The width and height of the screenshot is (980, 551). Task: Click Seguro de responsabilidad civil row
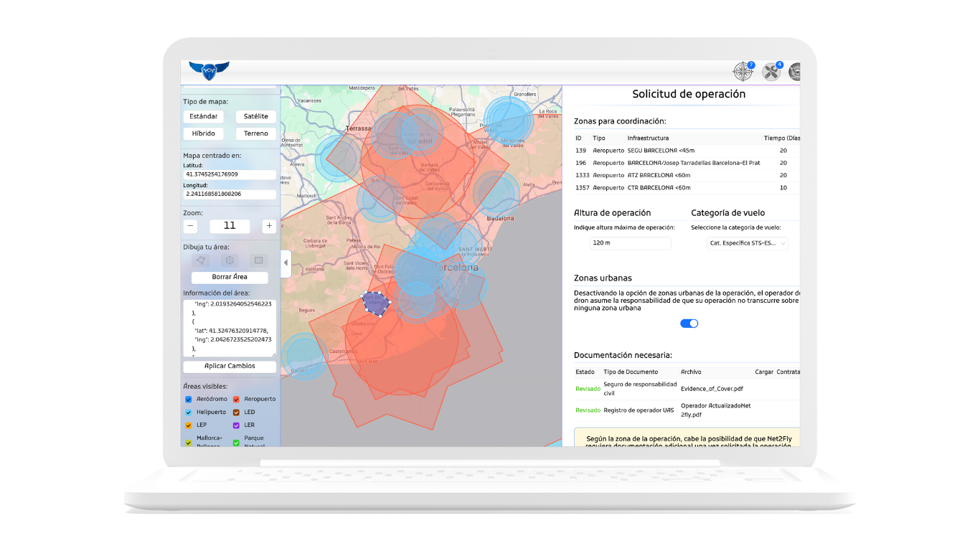tap(687, 389)
